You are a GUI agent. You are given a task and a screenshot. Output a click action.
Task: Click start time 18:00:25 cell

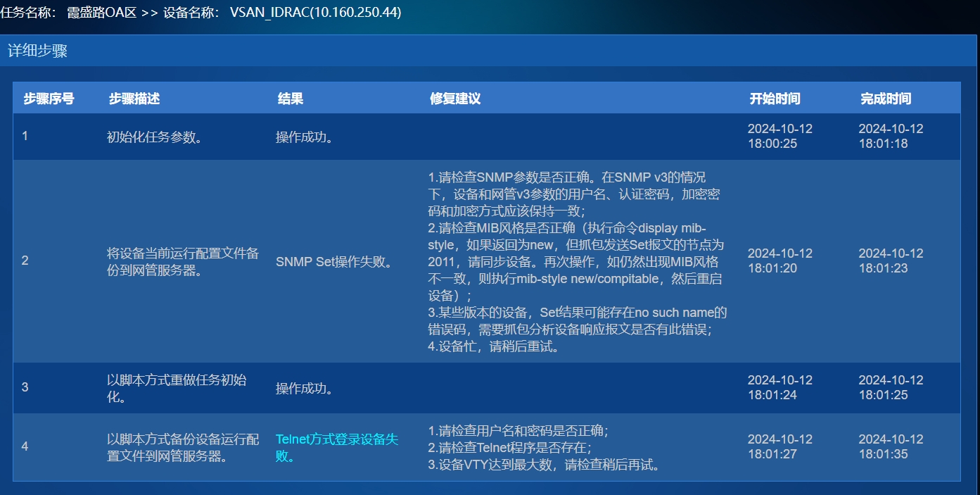point(779,136)
